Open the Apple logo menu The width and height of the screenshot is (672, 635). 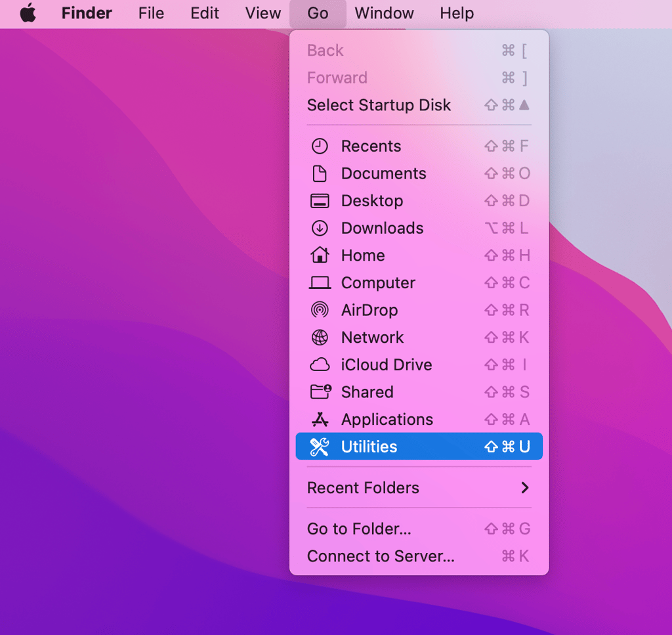28,13
